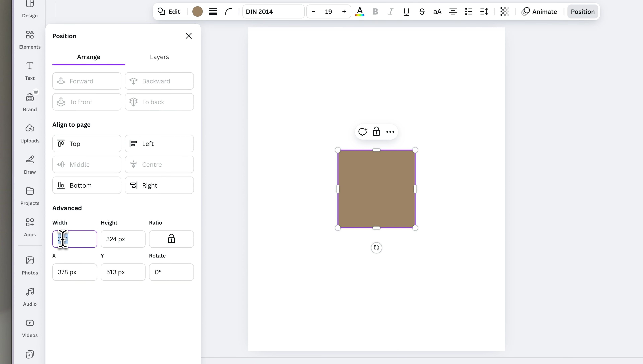Open the more options ellipsis menu
643x364 pixels.
pyautogui.click(x=390, y=132)
